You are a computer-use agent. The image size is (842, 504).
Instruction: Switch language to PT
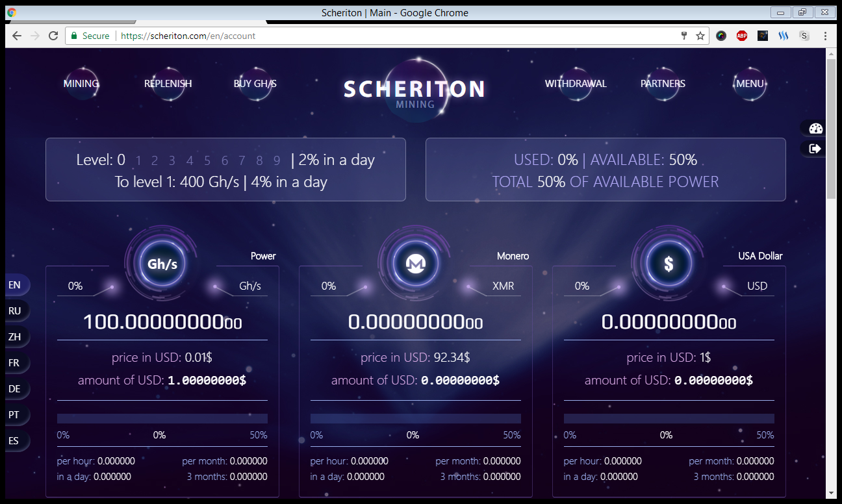pos(16,414)
